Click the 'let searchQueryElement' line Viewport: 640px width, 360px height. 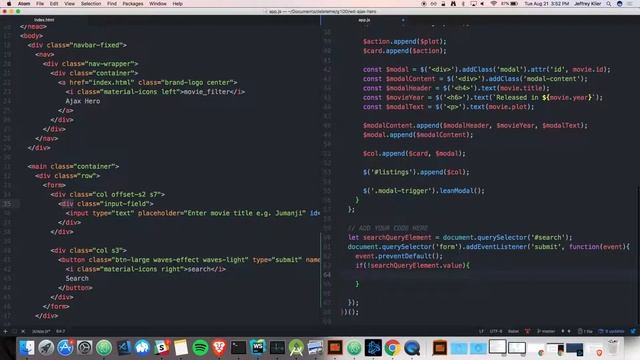click(460, 237)
